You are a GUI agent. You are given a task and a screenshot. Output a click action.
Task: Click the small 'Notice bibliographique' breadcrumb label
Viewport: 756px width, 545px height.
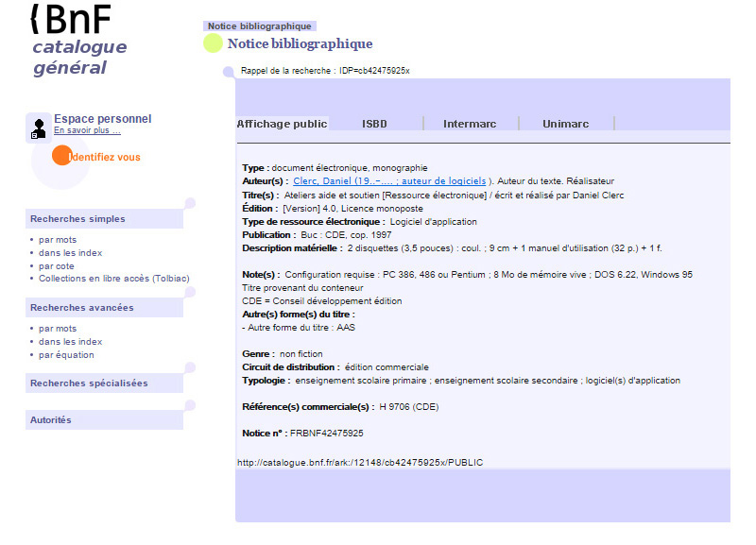[259, 26]
